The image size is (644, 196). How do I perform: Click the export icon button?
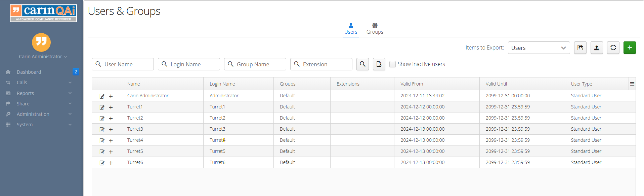tap(580, 48)
